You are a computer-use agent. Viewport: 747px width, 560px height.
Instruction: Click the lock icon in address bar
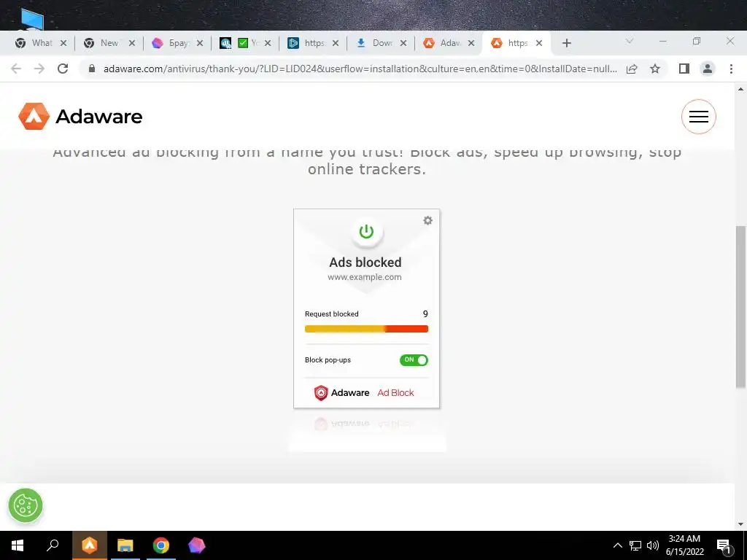click(x=92, y=69)
